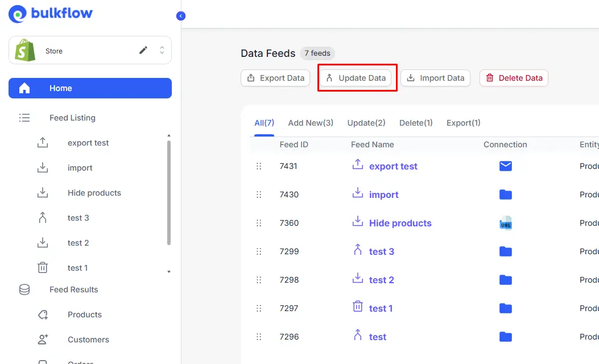
Task: Click the trash icon next to test 1
Action: pos(43,267)
